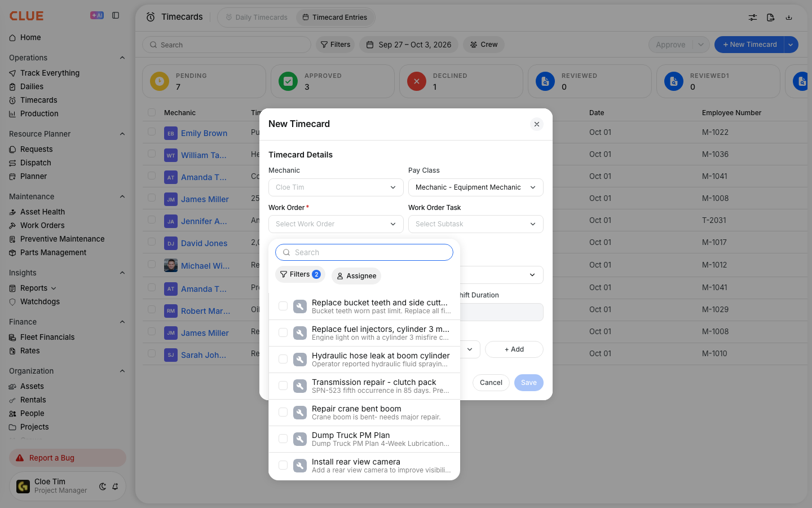Click the Report a Bug button
Screen dimensions: 812x508
pyautogui.click(x=68, y=458)
